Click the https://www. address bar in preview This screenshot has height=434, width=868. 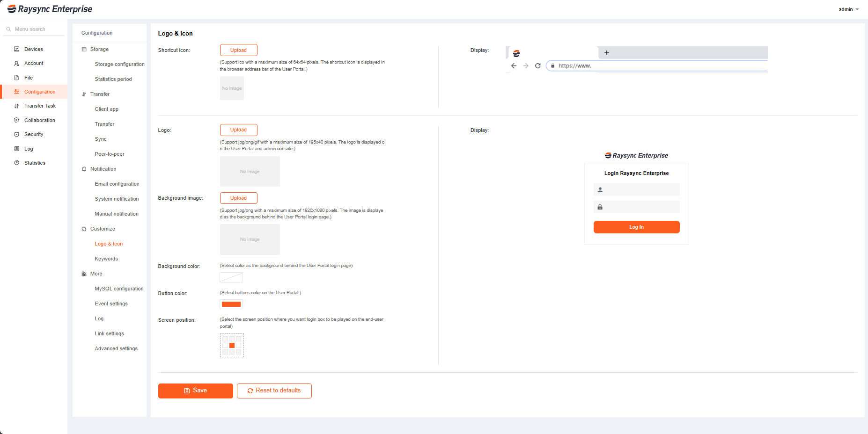click(x=656, y=66)
